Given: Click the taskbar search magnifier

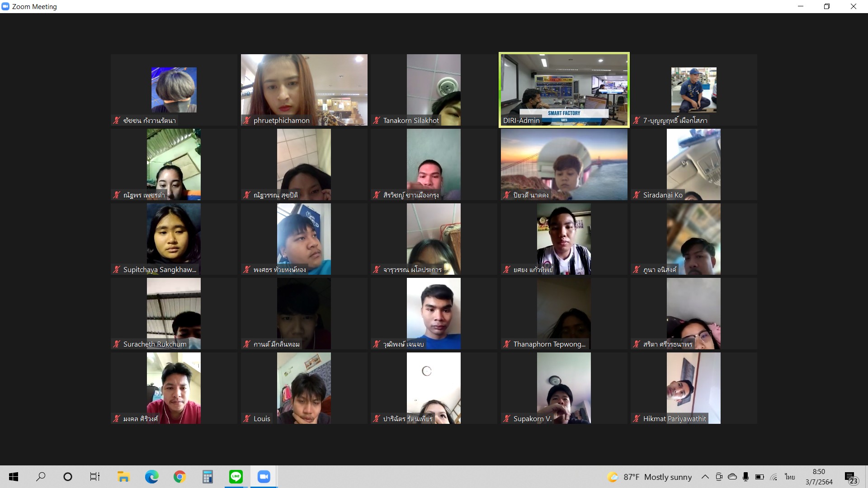Looking at the screenshot, I should pos(41,477).
